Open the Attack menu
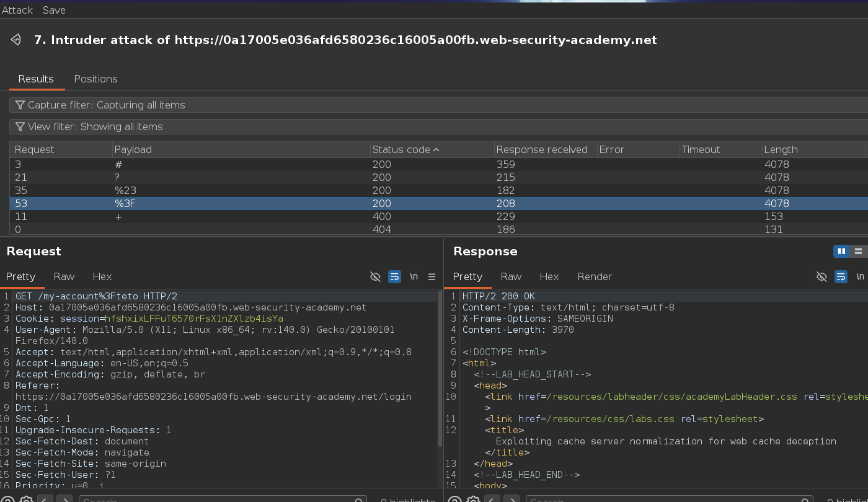Screen dimensions: 868x502 [x=17, y=10]
